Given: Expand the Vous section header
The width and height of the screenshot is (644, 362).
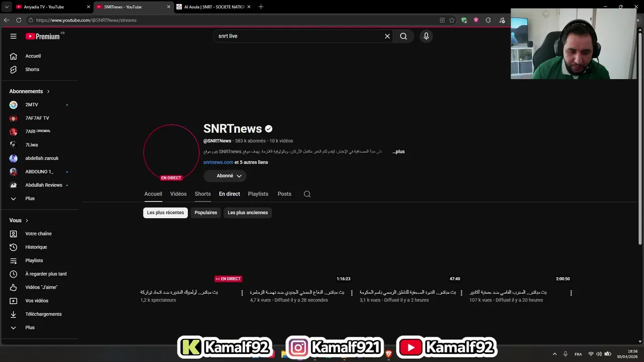Looking at the screenshot, I should [x=19, y=220].
